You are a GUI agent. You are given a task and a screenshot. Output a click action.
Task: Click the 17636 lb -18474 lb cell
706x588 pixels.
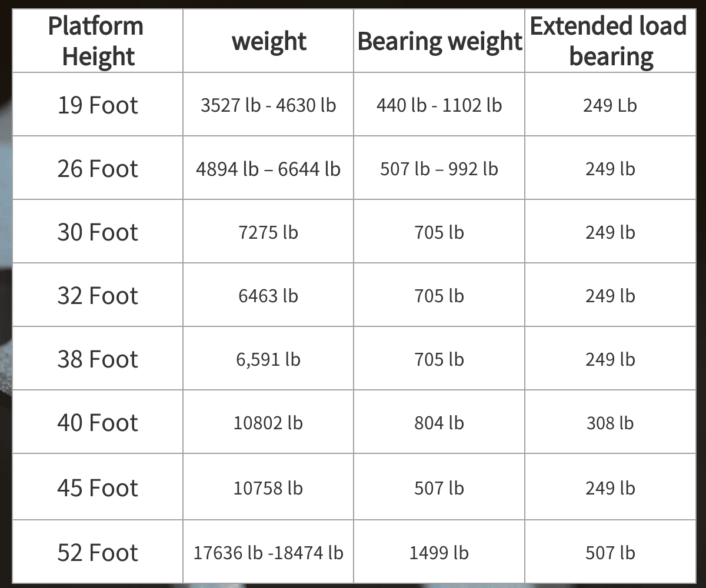268,553
